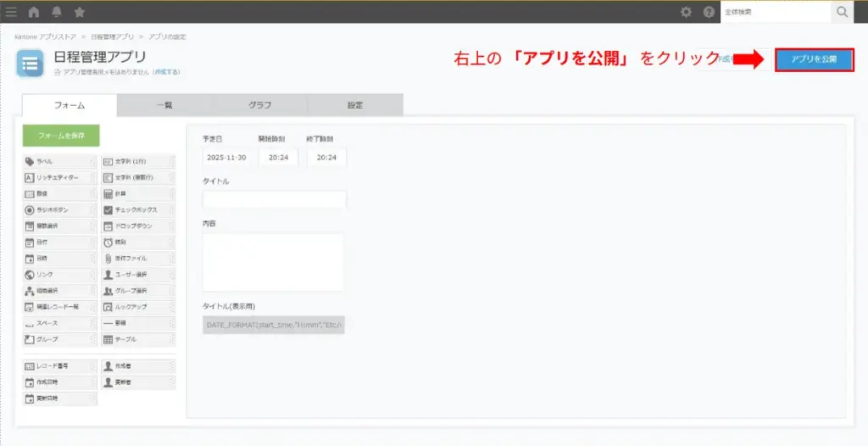Select the 組織選択 field
This screenshot has width=868, height=446.
[60, 290]
